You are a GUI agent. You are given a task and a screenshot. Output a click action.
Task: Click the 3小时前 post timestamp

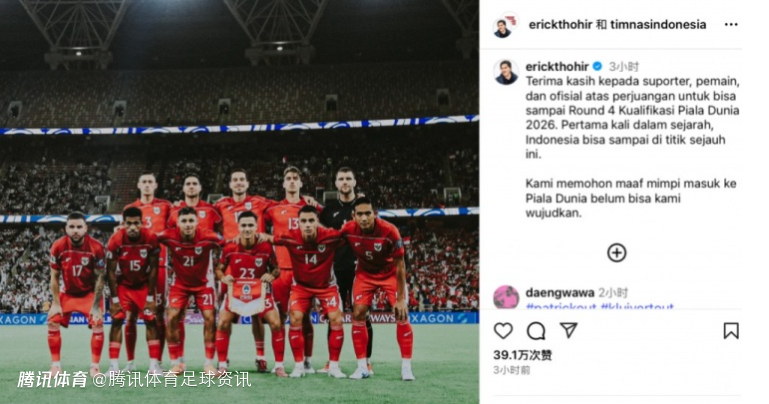(512, 370)
